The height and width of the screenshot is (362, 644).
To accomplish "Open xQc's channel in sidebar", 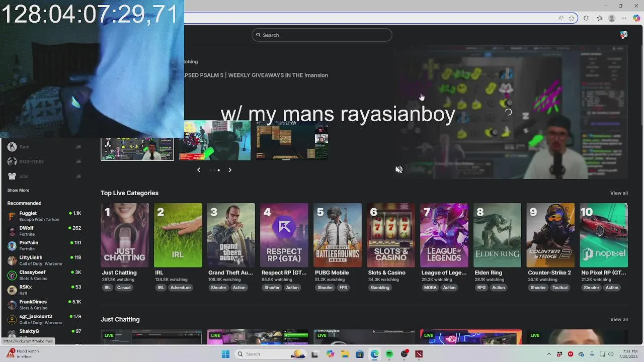I will coord(44,176).
